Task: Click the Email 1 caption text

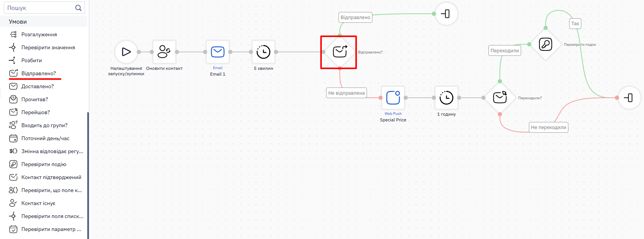Action: tap(218, 74)
